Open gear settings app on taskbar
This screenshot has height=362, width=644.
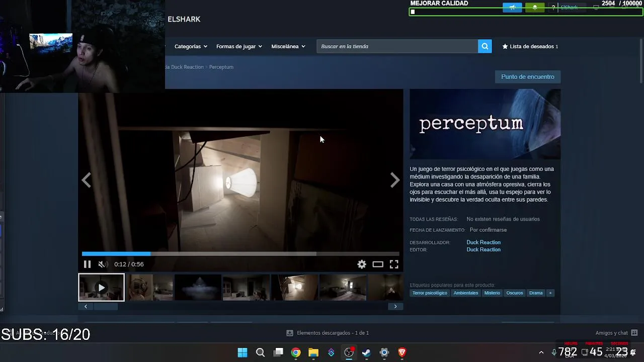click(x=384, y=352)
